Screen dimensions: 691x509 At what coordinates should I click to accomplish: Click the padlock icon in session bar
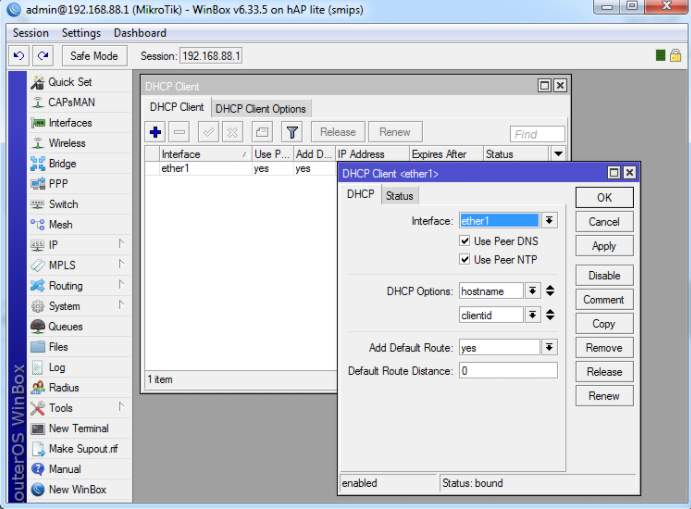(x=676, y=56)
